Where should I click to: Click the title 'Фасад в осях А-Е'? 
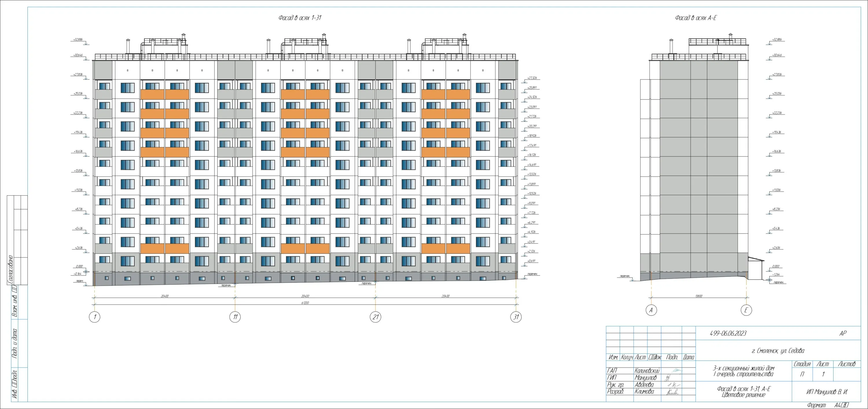click(x=696, y=18)
